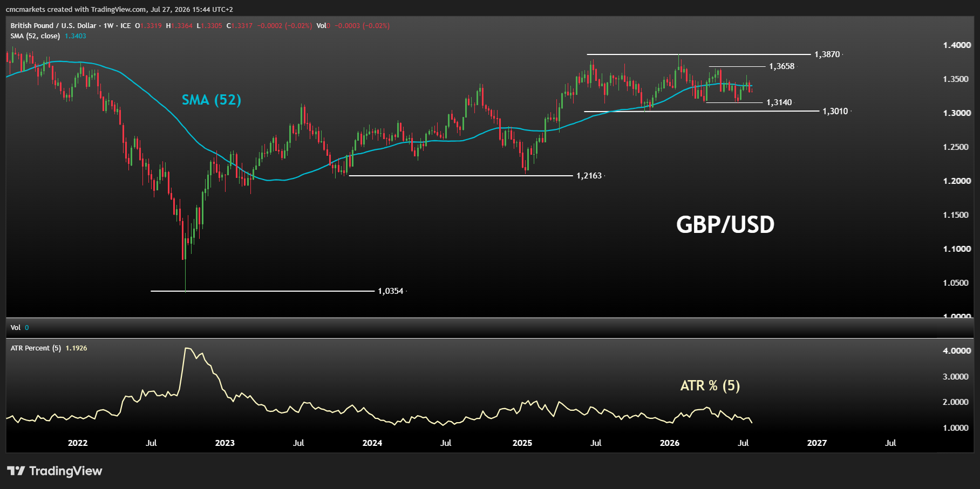980x489 pixels.
Task: Open the ATR Percent (5) indicator legend
Action: pos(36,348)
